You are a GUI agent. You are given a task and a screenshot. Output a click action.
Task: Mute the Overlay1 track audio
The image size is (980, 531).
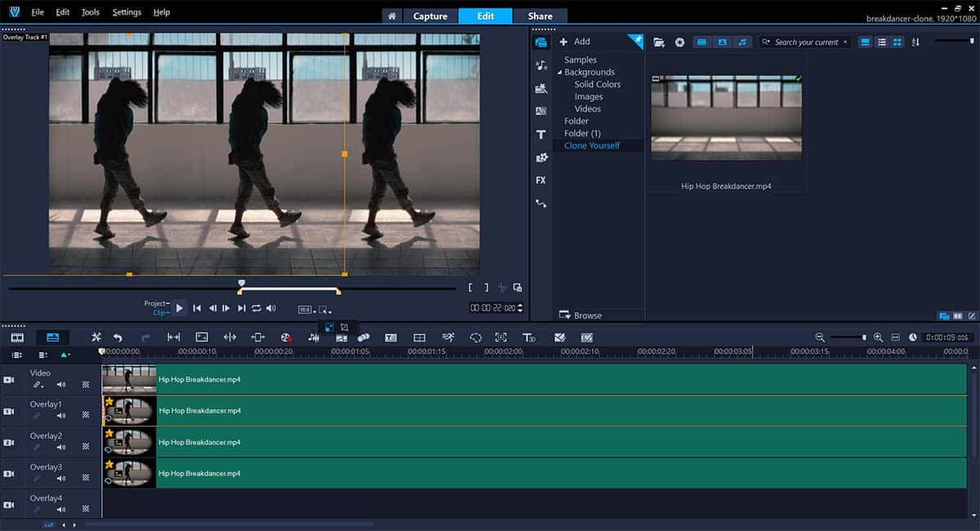coord(61,416)
